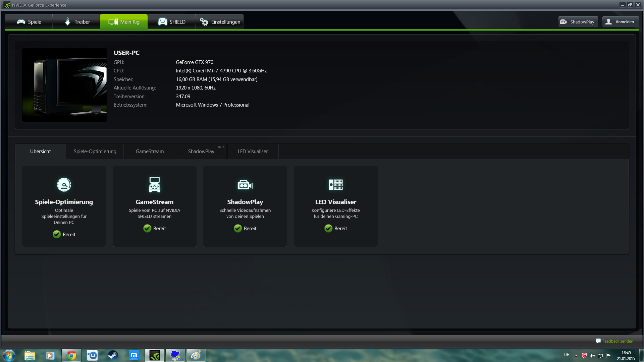Open the volume control in the tray
Screen dimensions: 644x362
592,356
